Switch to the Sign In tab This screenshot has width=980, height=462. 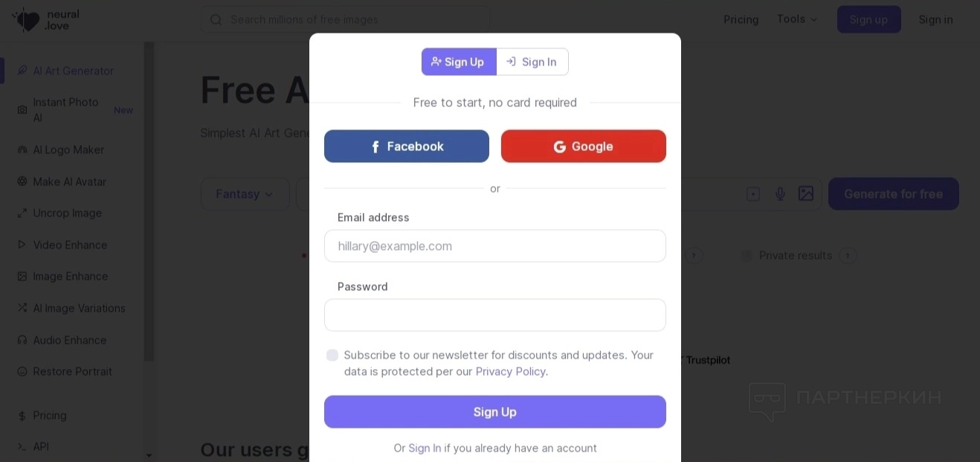pos(532,62)
